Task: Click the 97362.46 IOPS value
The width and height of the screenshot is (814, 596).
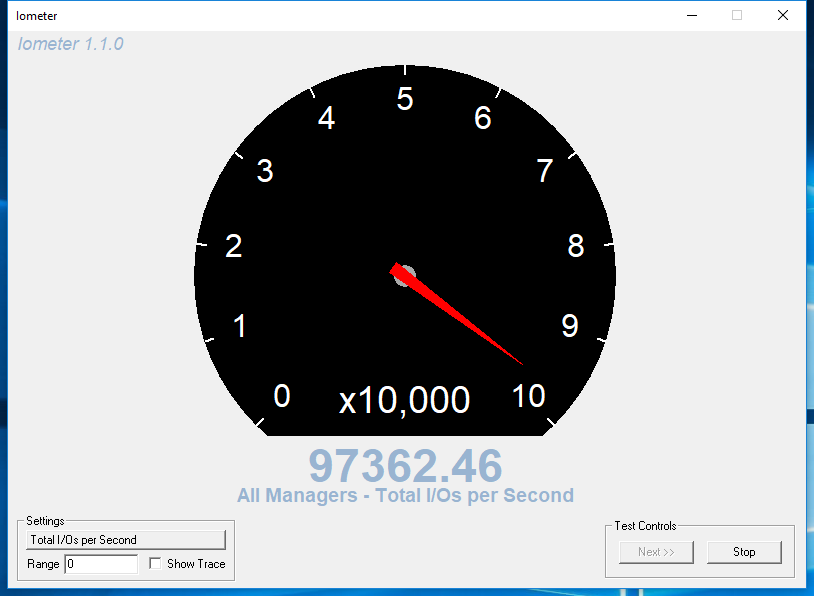Action: coord(405,465)
